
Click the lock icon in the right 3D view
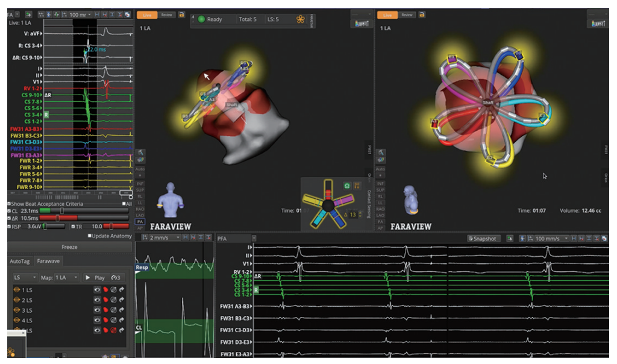coord(421,15)
